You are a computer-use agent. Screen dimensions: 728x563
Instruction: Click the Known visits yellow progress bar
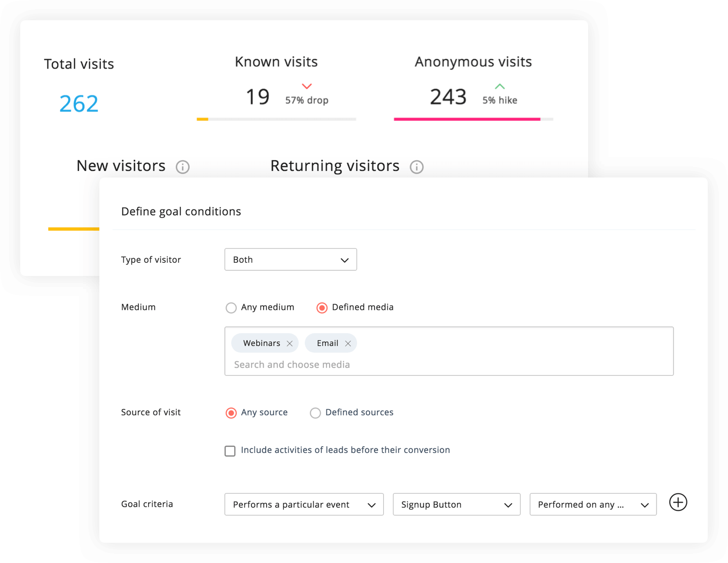[203, 119]
